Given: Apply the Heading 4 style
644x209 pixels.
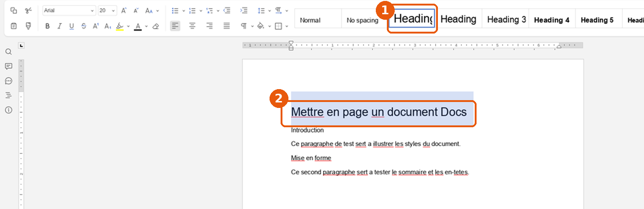Looking at the screenshot, I should pos(552,20).
